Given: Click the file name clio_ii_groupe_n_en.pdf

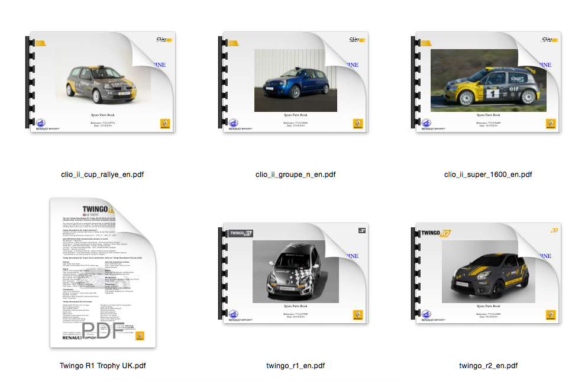Looking at the screenshot, I should click(x=296, y=175).
